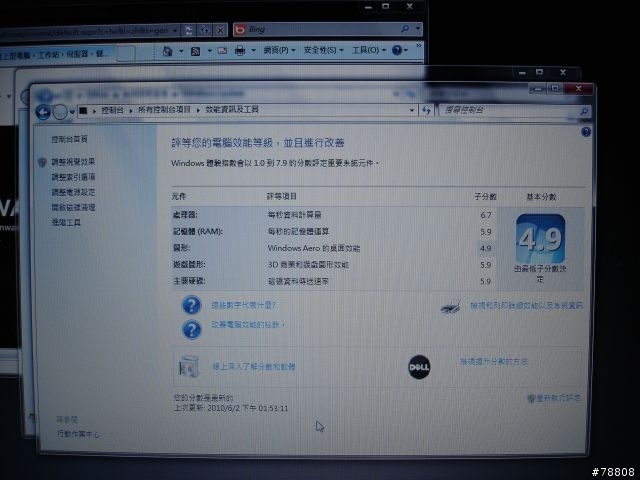The width and height of the screenshot is (640, 480).
Task: Click the Internet Explorer refresh icon
Action: point(204,30)
